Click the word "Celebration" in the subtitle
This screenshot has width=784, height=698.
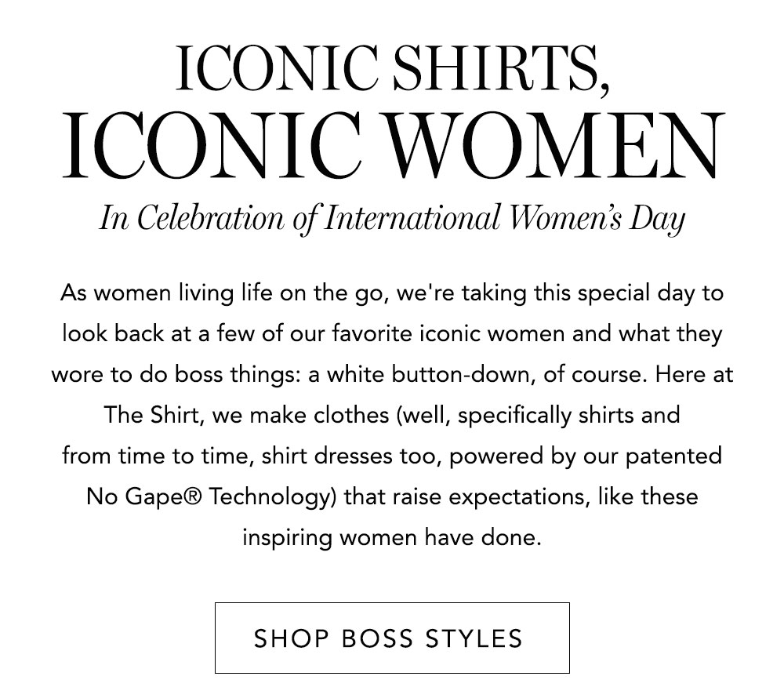(210, 217)
